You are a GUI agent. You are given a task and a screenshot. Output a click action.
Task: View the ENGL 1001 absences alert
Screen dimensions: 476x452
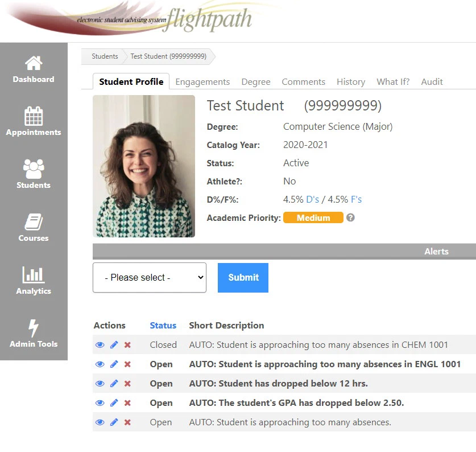[100, 364]
